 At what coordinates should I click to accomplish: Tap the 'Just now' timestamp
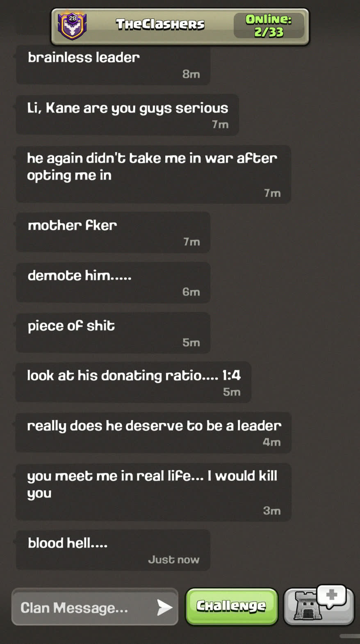[173, 560]
